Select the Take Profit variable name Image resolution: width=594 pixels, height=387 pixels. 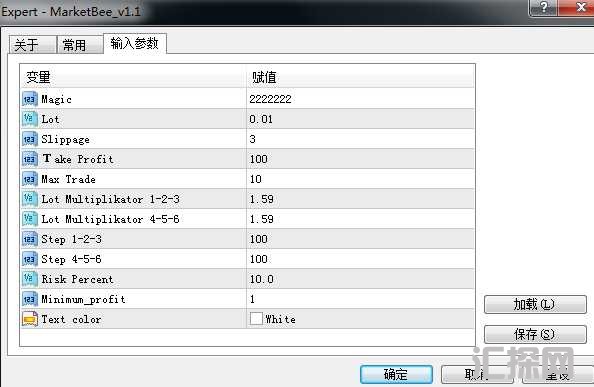pos(78,159)
